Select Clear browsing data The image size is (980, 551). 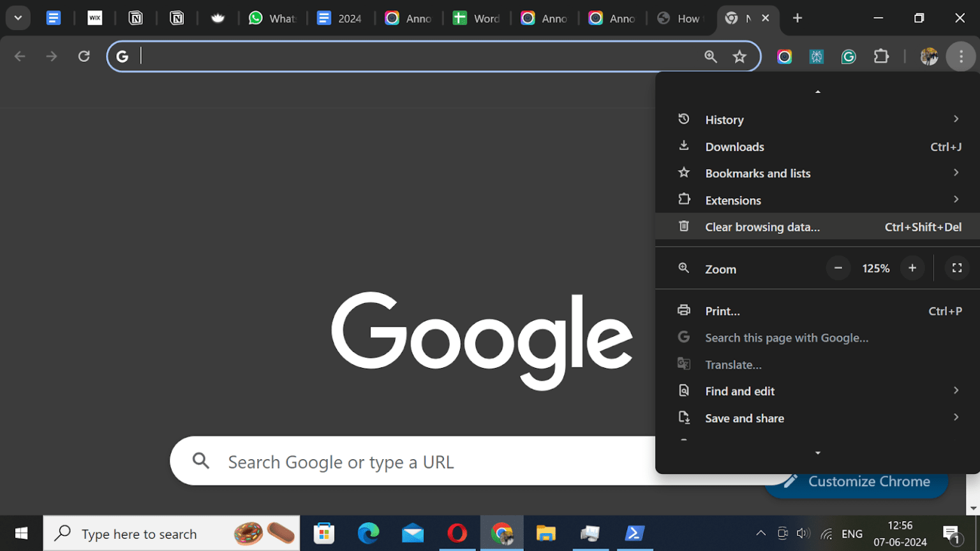tap(762, 226)
